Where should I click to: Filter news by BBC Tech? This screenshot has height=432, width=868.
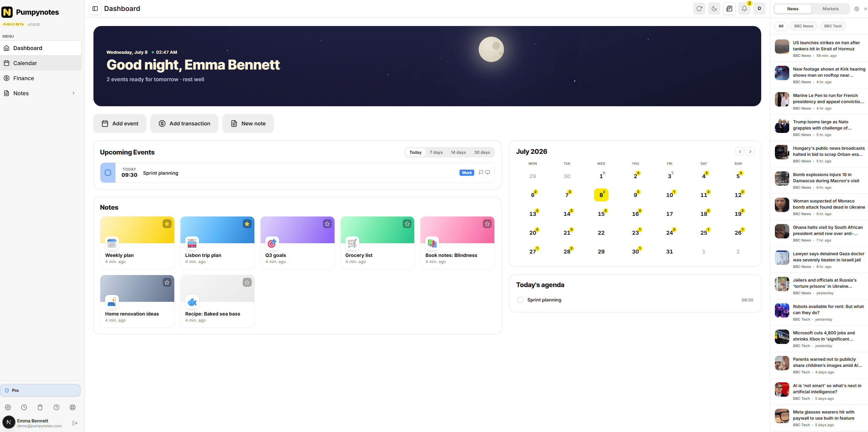click(x=833, y=26)
